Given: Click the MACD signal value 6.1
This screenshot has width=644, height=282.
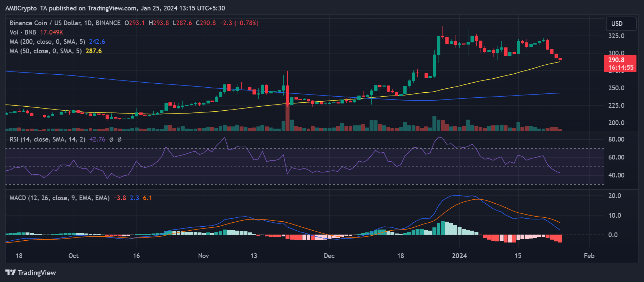Looking at the screenshot, I should coord(147,198).
